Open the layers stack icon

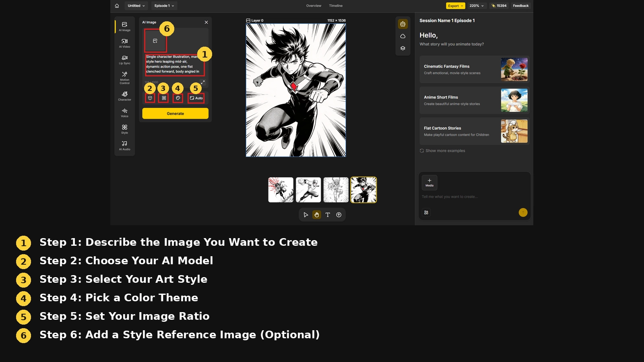[402, 48]
